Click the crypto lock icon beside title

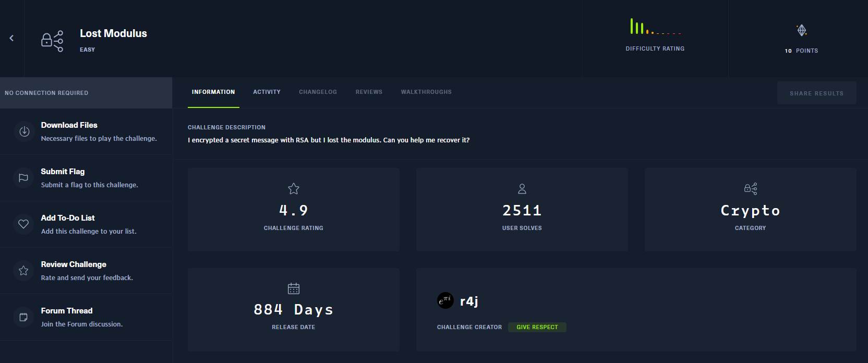click(52, 41)
